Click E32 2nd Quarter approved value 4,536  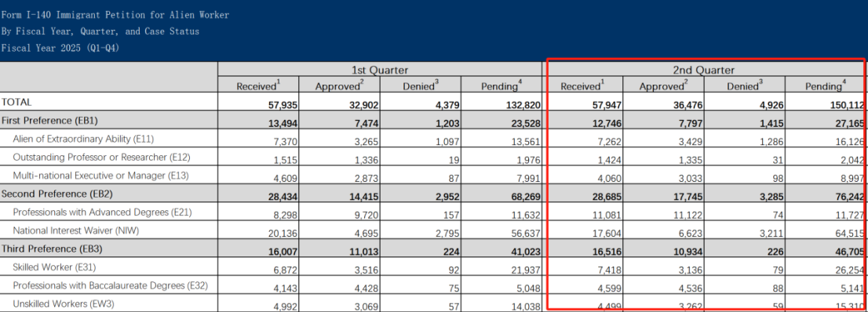click(x=691, y=288)
